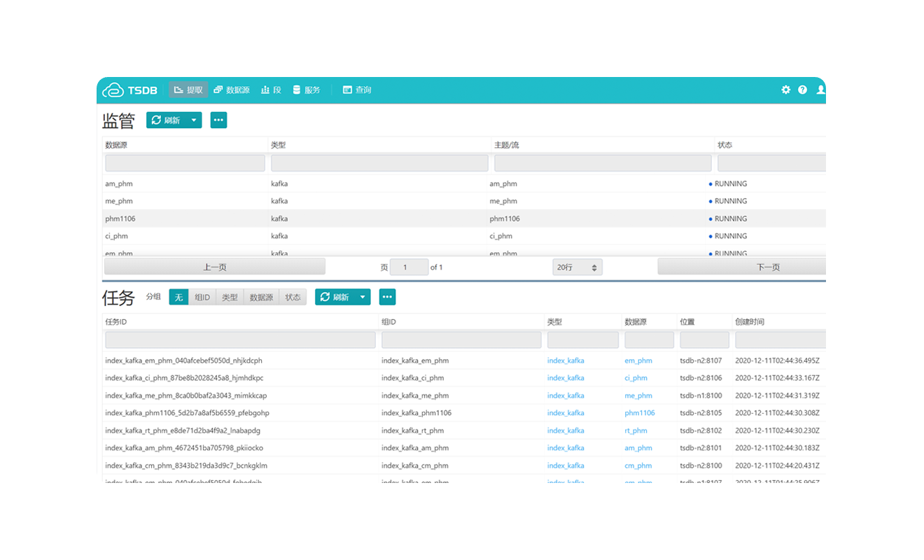Switch to the 段 tab
This screenshot has width=924, height=560.
click(271, 90)
